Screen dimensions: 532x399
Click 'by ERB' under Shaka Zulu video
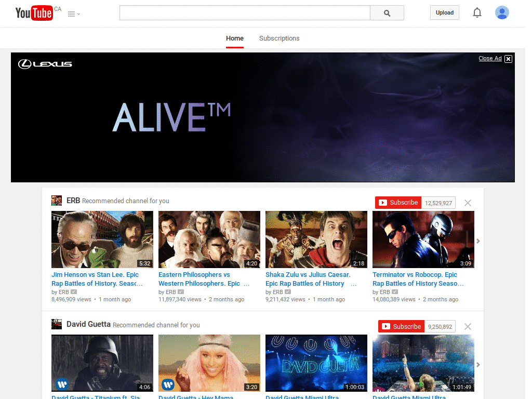274,292
